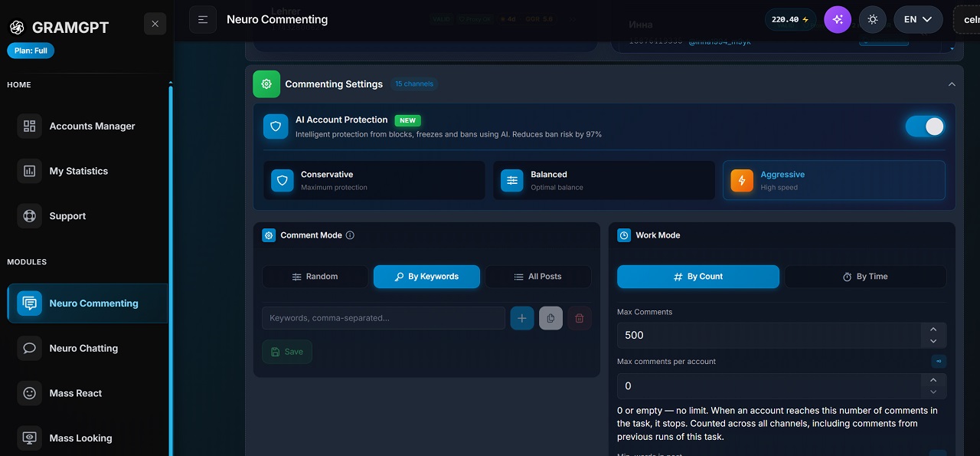Open Accounts Manager from the sidebar
This screenshot has height=456, width=980.
[x=88, y=126]
